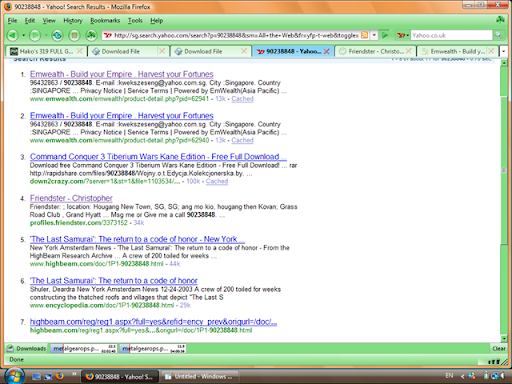Viewport: 512px width, 384px height.
Task: Open the Edit menu
Action: click(x=30, y=21)
